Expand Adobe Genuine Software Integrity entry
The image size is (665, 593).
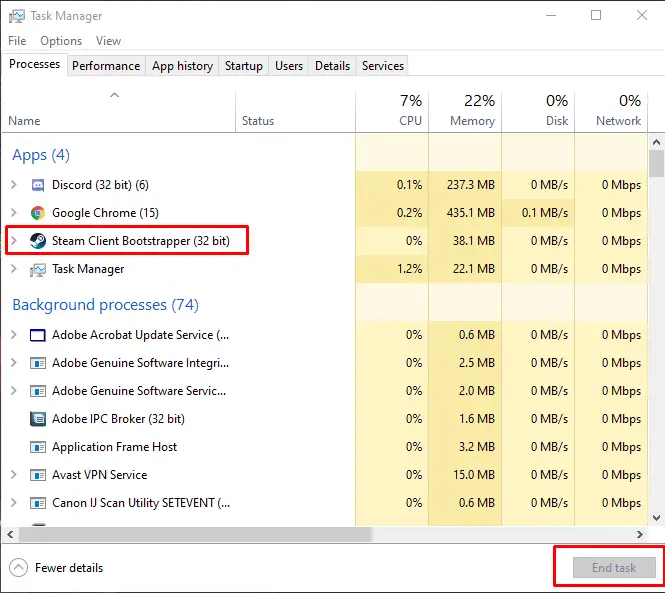14,363
